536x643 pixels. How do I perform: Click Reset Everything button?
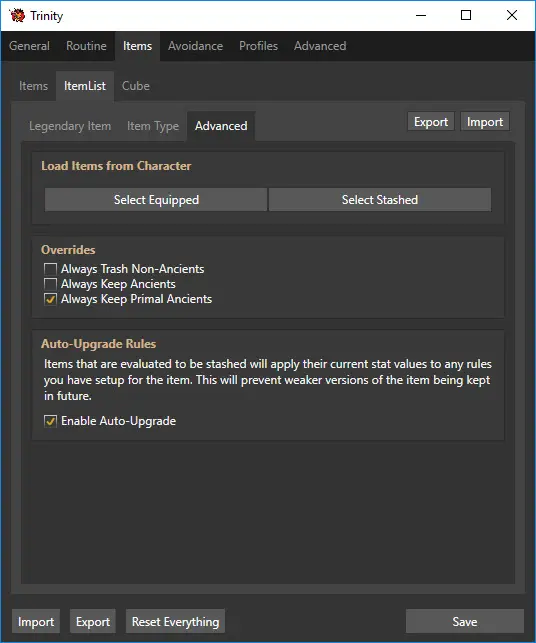[x=175, y=622]
